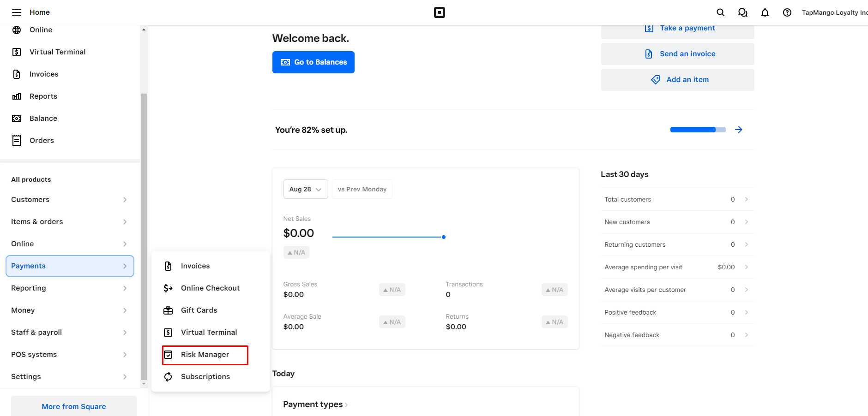Screen dimensions: 868x416
Task: Click Add an item button
Action: coord(678,80)
